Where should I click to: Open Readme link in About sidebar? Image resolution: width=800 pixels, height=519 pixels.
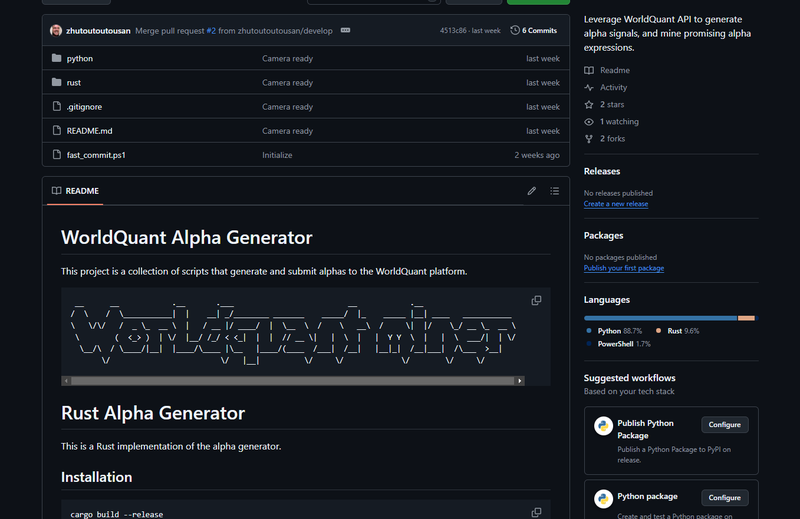pos(614,70)
